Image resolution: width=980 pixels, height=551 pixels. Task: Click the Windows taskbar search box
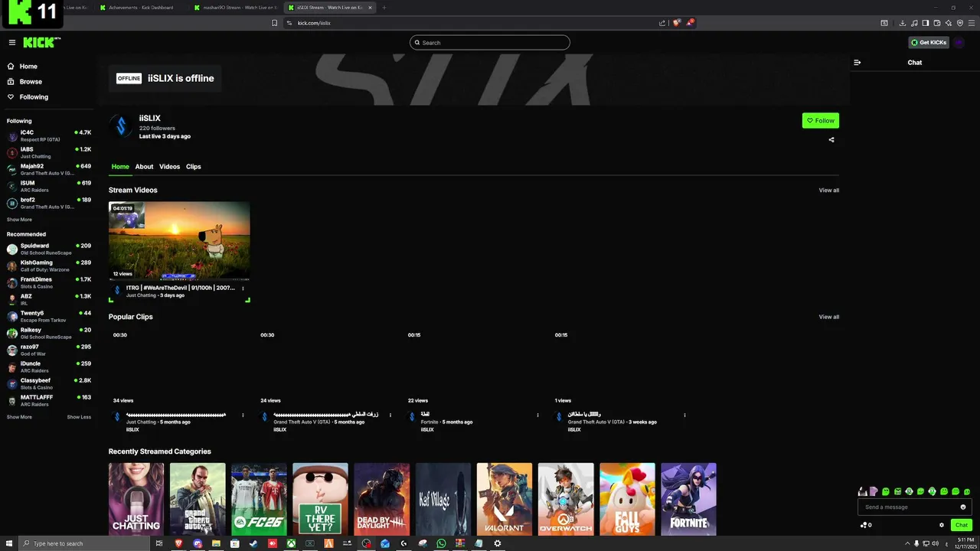tap(84, 543)
